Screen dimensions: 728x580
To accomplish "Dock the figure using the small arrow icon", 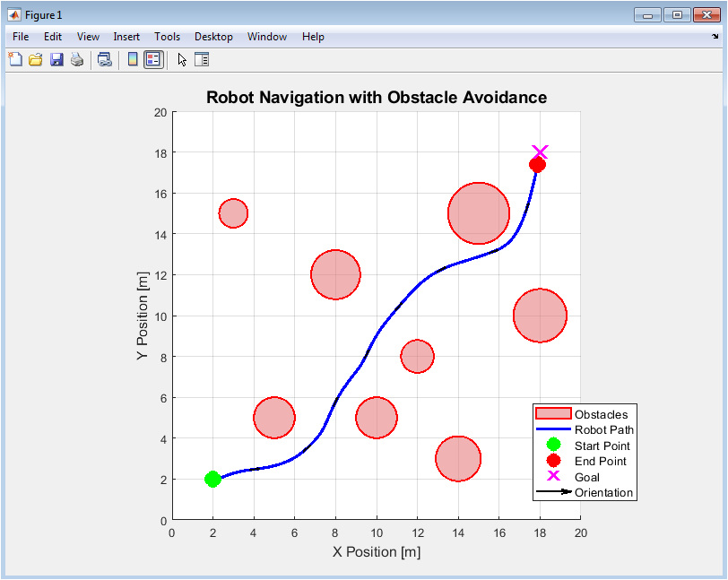I will coord(715,37).
